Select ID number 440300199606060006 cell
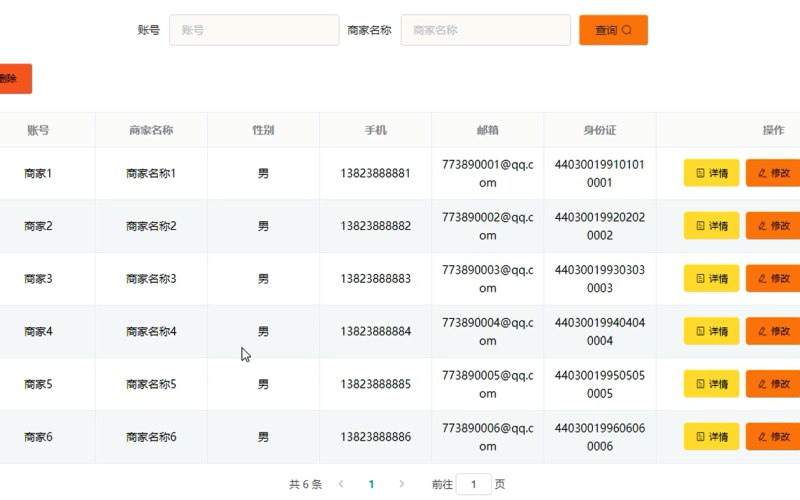 (600, 437)
